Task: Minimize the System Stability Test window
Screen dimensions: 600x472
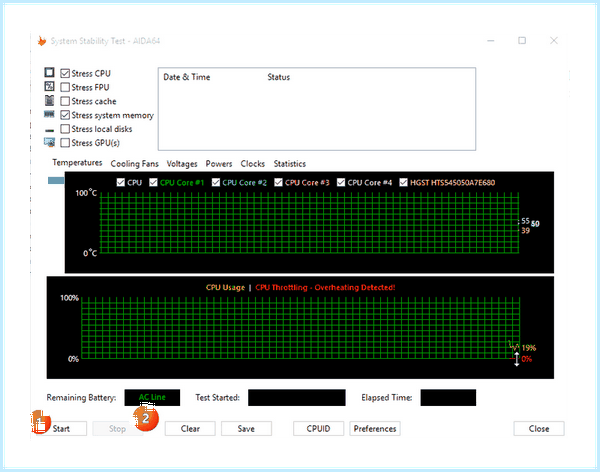Action: tap(491, 41)
